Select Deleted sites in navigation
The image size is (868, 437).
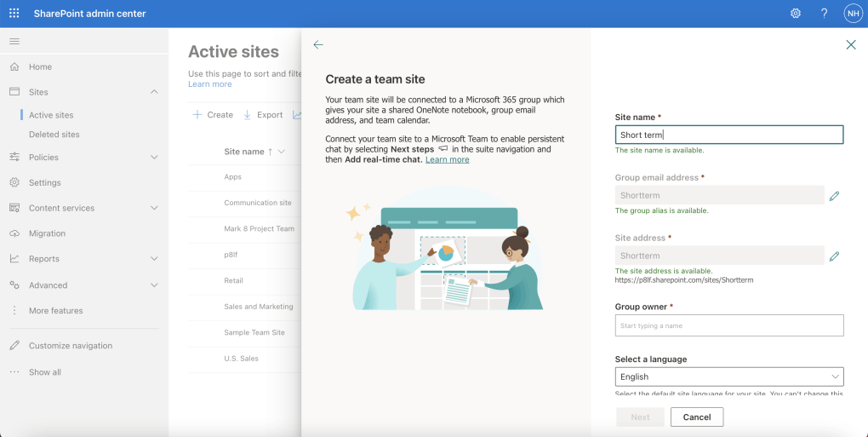[54, 135]
